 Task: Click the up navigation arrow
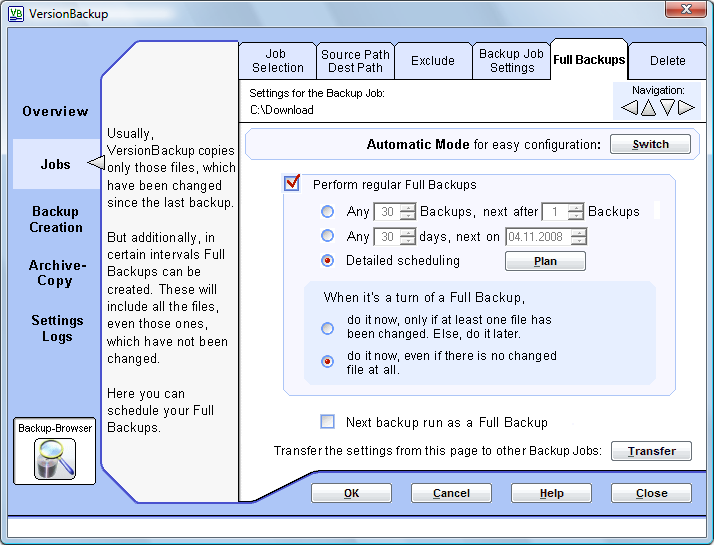(648, 108)
